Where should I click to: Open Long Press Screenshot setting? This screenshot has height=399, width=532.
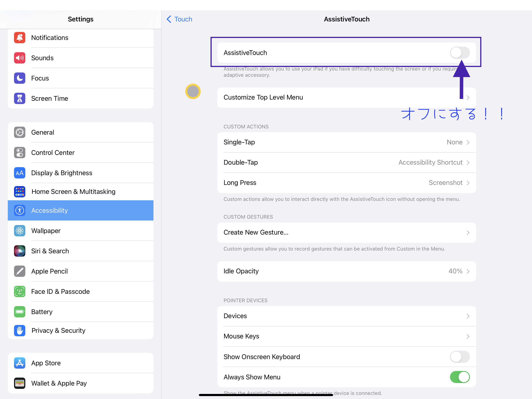pyautogui.click(x=346, y=183)
